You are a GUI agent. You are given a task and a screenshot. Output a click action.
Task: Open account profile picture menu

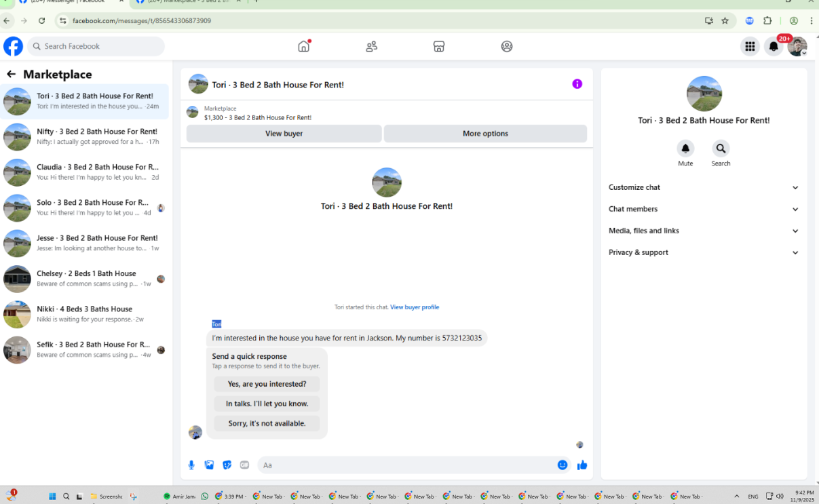point(797,46)
